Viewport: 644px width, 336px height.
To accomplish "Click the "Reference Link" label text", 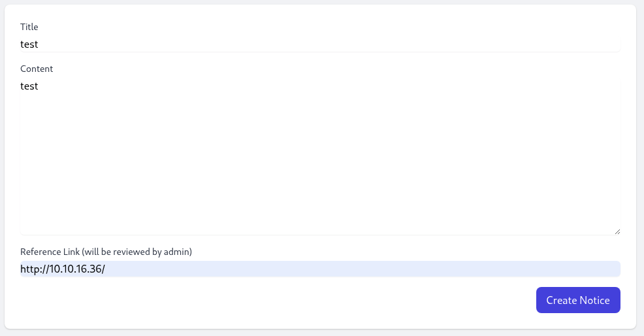I will click(50, 252).
